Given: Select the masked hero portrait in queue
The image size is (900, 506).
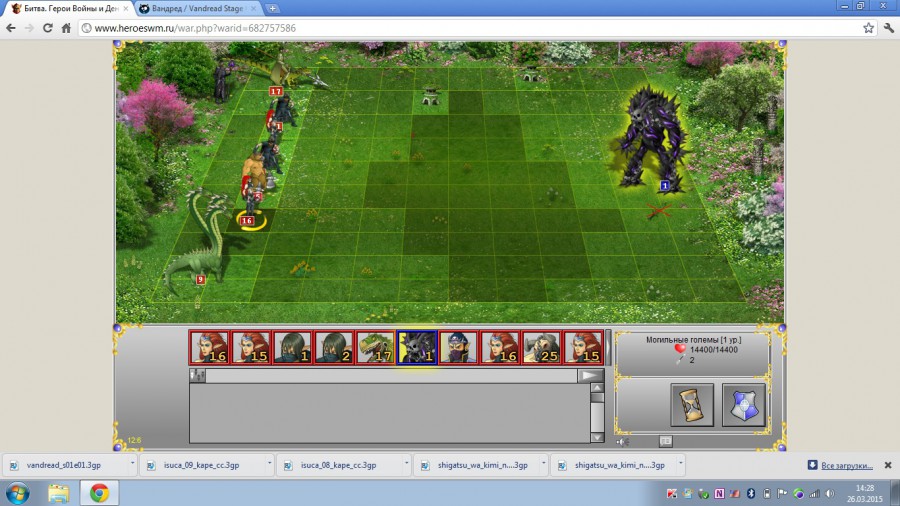Looking at the screenshot, I should [458, 347].
